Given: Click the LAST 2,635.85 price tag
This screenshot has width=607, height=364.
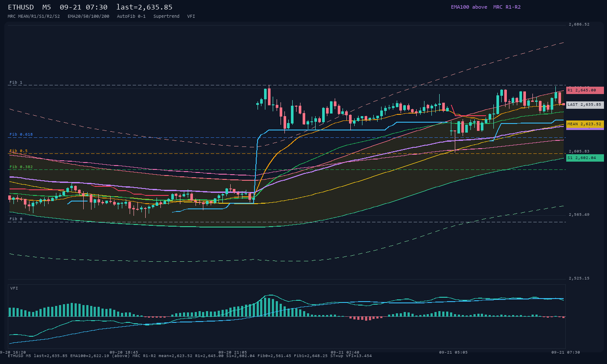Looking at the screenshot, I should tap(585, 105).
